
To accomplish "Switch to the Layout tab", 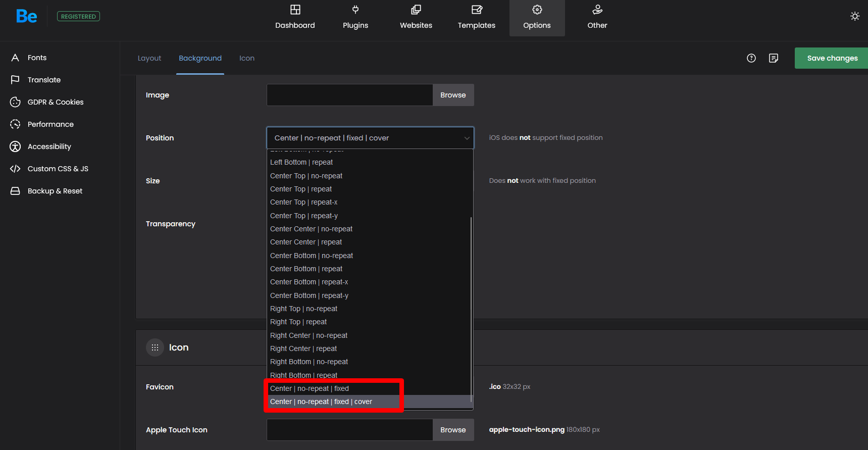I will (149, 58).
